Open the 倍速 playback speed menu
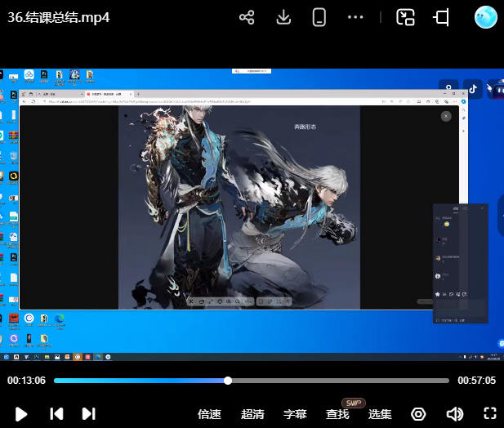 [209, 414]
